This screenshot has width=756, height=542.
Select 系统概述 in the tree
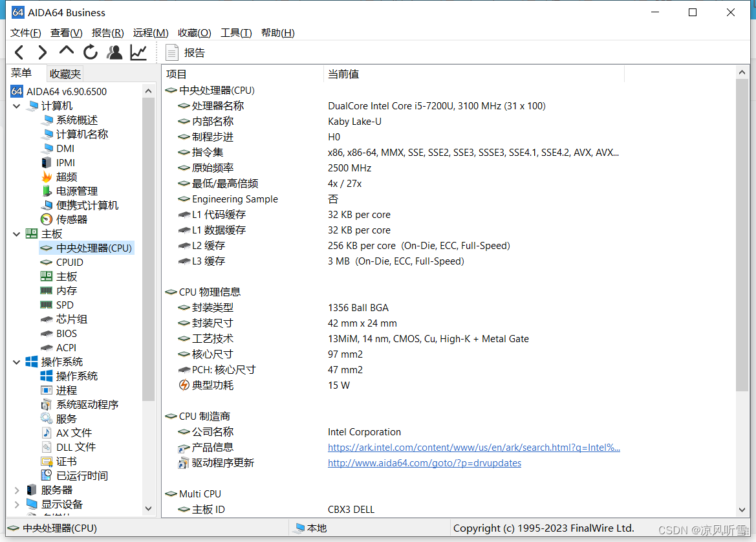pos(69,120)
